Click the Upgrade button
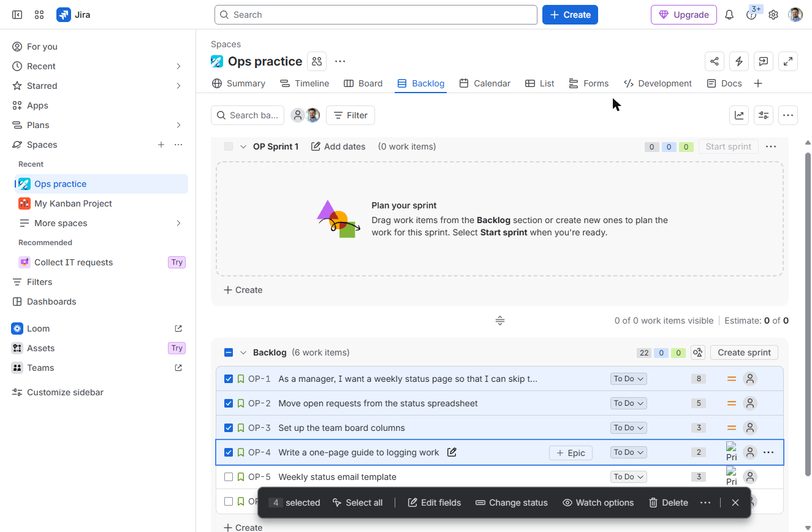Screen dimensions: 812x532 (684, 15)
